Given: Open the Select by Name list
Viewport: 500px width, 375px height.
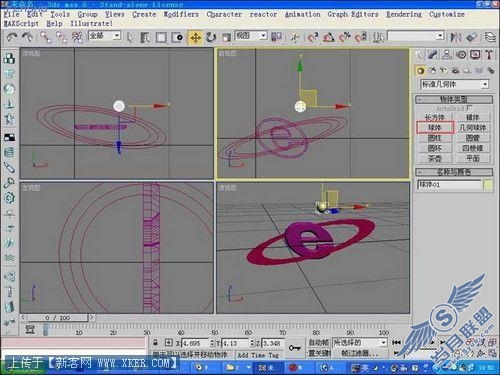Looking at the screenshot, I should (145, 37).
